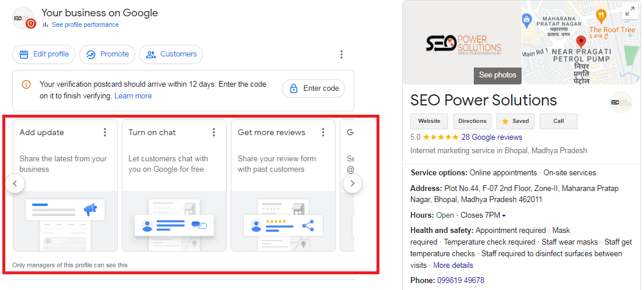Click Internet marketing service in Bhopal text
This screenshot has height=290, width=644.
(x=499, y=151)
